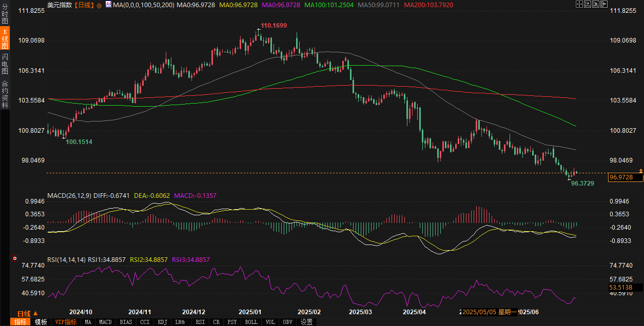Click the 100.1514 low price marker
The height and width of the screenshot is (326, 644).
(80, 141)
